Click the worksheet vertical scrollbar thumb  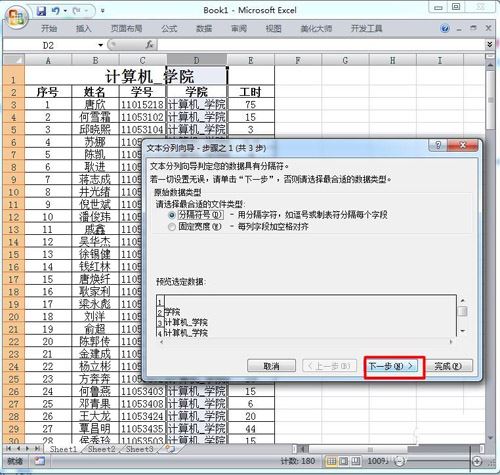click(490, 100)
